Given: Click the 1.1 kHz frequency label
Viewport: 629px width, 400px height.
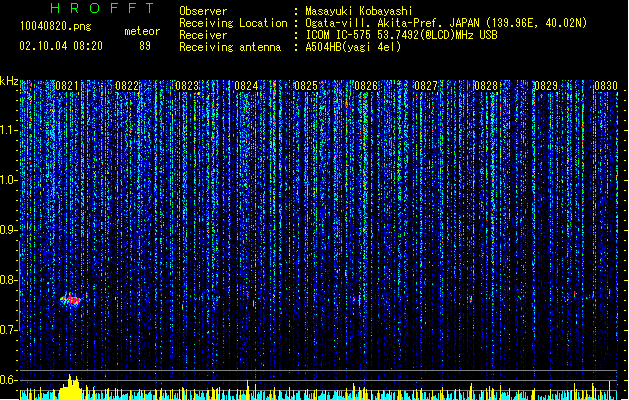Looking at the screenshot, I should coord(9,130).
